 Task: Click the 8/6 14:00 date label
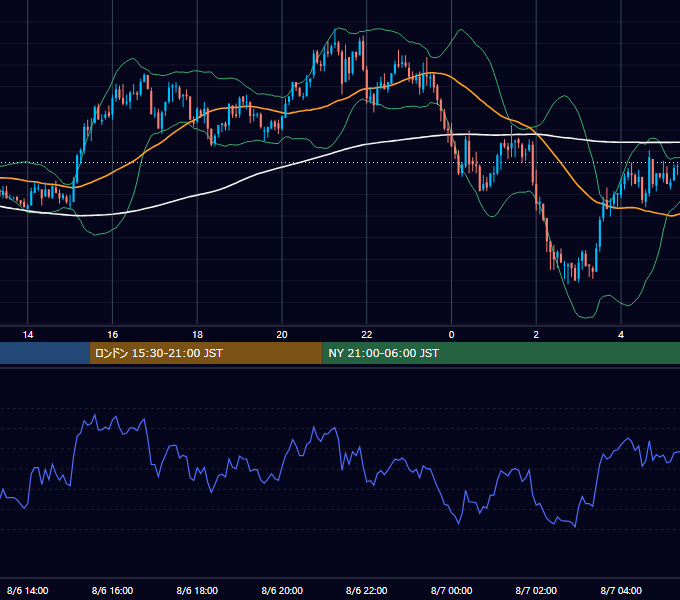click(28, 590)
